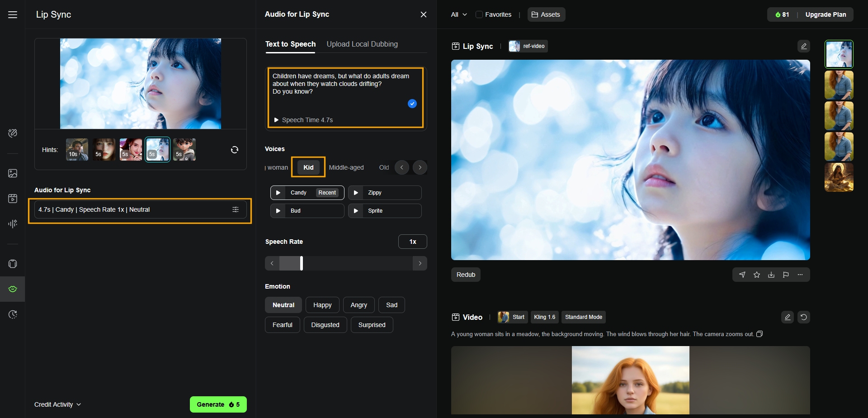Screen dimensions: 868x418
Task: Toggle the blue checkmark in text box
Action: pos(412,104)
